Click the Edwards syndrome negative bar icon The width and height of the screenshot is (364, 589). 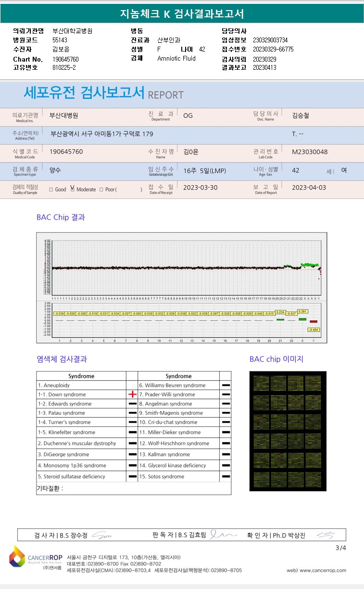(x=132, y=404)
